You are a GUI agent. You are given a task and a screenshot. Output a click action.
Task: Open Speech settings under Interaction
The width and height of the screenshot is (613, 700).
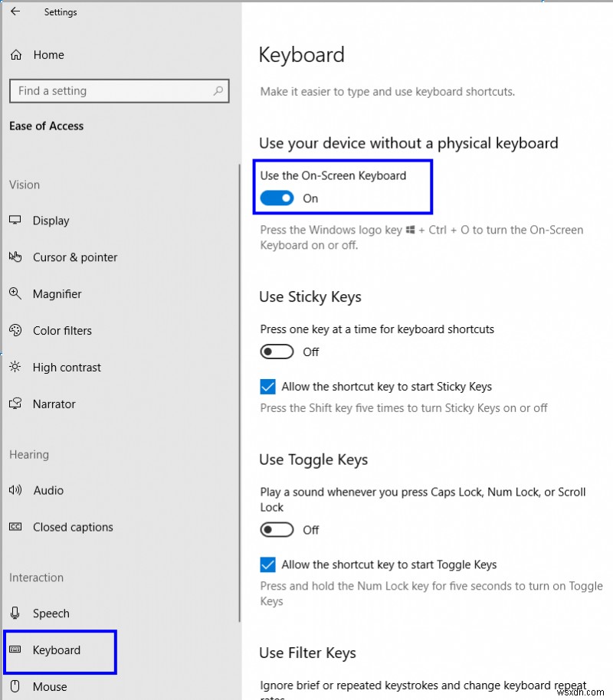[15, 613]
